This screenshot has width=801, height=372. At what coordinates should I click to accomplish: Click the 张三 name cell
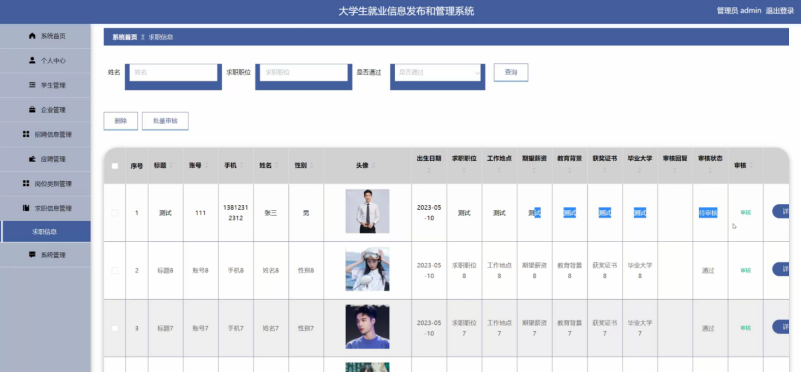[271, 213]
